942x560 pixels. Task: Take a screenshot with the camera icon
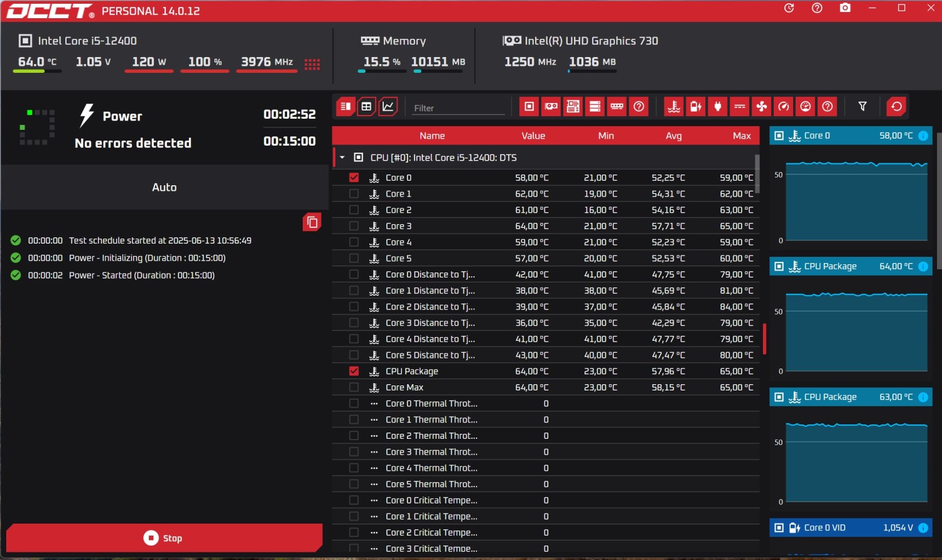click(x=845, y=8)
